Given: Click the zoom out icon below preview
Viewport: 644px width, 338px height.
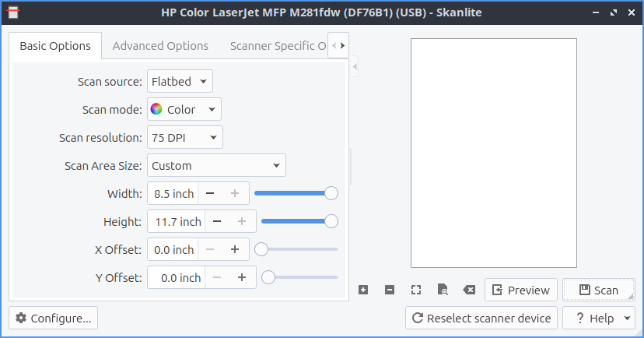Looking at the screenshot, I should [x=390, y=290].
